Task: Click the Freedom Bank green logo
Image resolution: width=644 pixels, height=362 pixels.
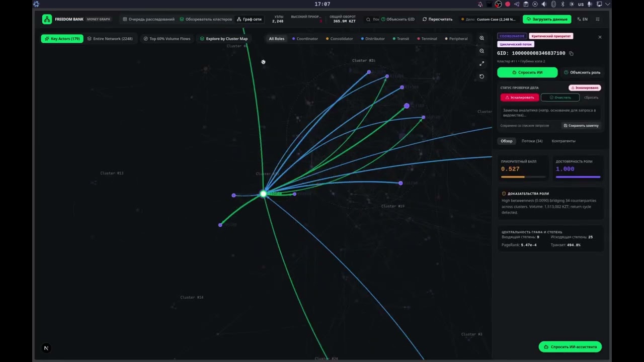Action: (47, 19)
